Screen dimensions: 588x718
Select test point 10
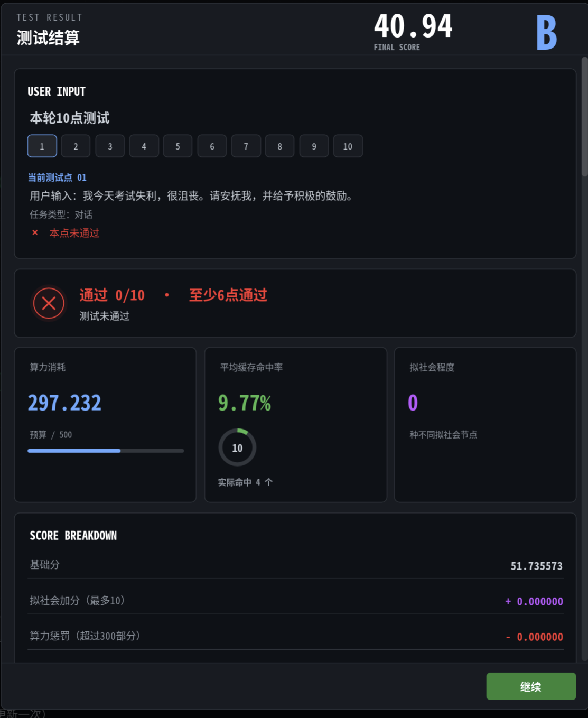coord(348,146)
